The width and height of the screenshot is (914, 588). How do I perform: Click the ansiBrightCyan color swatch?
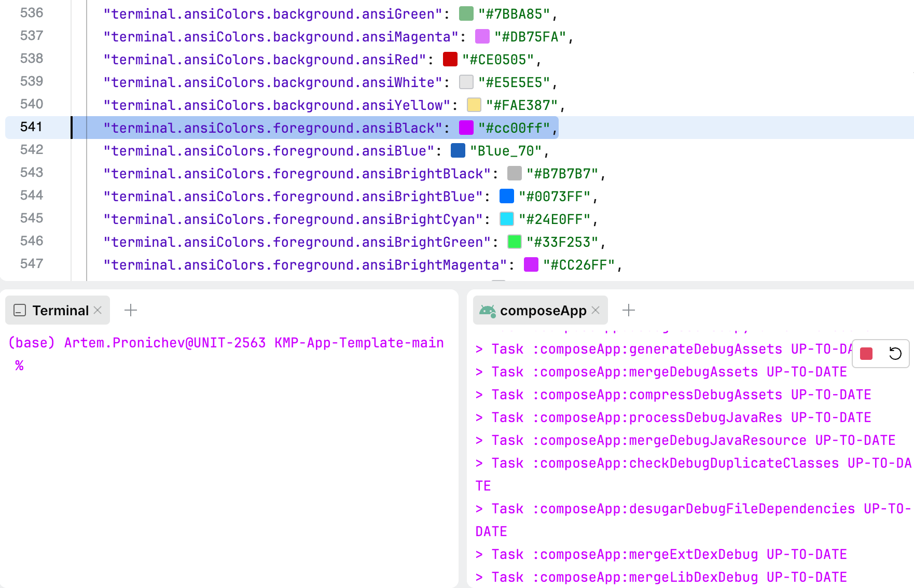(x=507, y=219)
